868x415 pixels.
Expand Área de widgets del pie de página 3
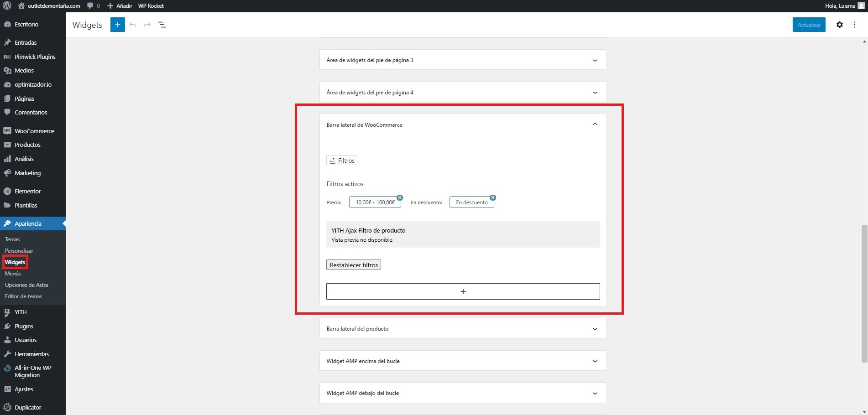(x=463, y=60)
